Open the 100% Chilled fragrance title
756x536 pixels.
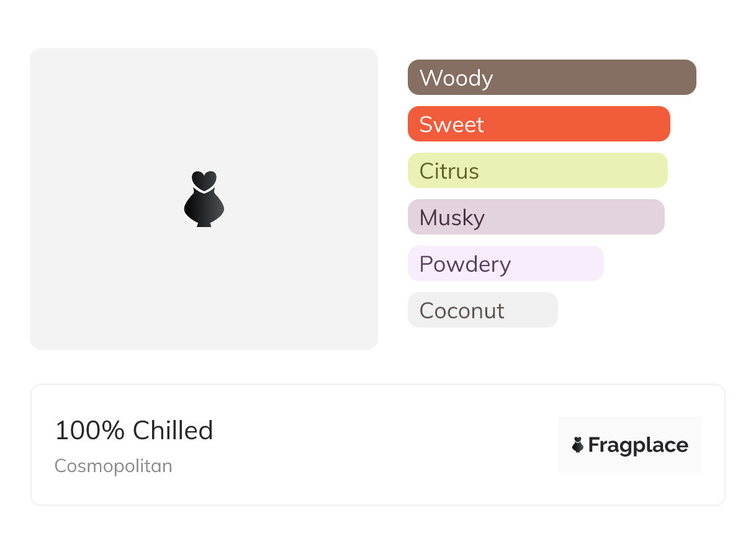tap(134, 431)
